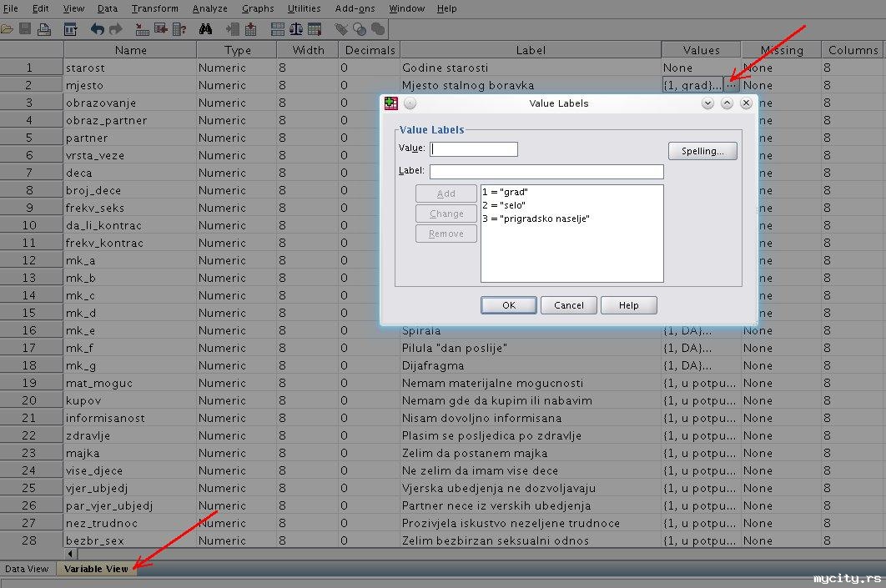Open the Add-ons menu
The width and height of the screenshot is (886, 588).
(355, 8)
